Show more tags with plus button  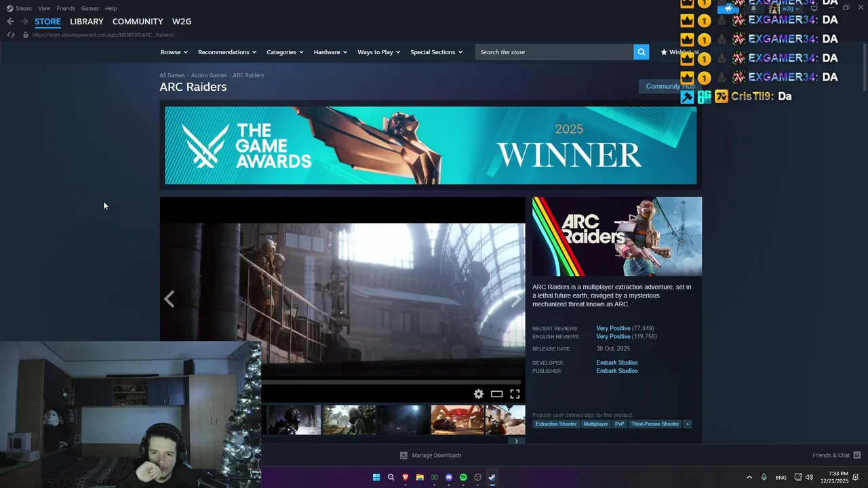pyautogui.click(x=688, y=424)
